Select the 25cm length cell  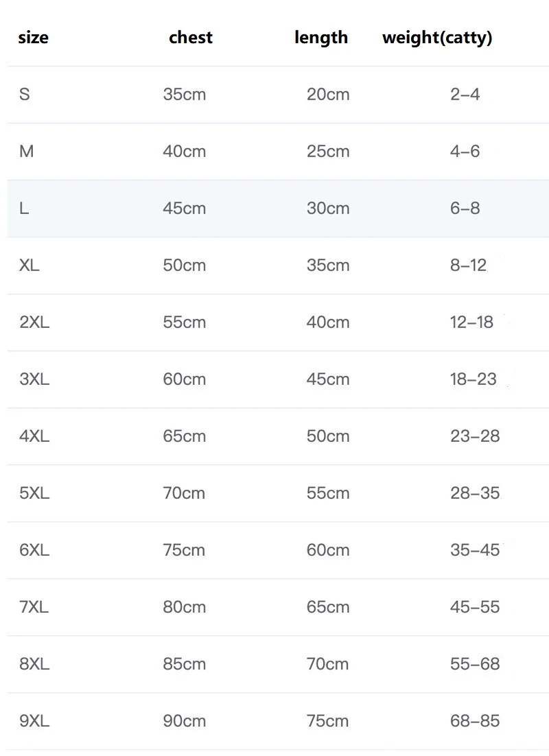tap(328, 152)
